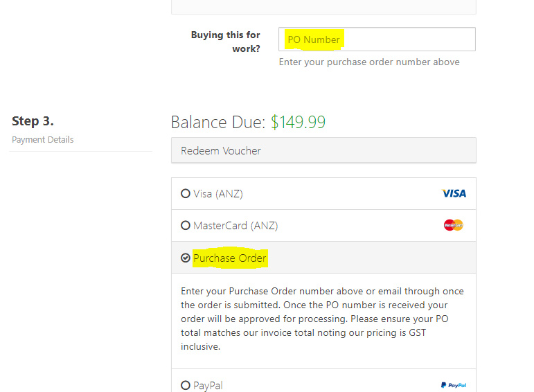Click the Visa (ANZ) option label
534x392 pixels.
click(218, 194)
